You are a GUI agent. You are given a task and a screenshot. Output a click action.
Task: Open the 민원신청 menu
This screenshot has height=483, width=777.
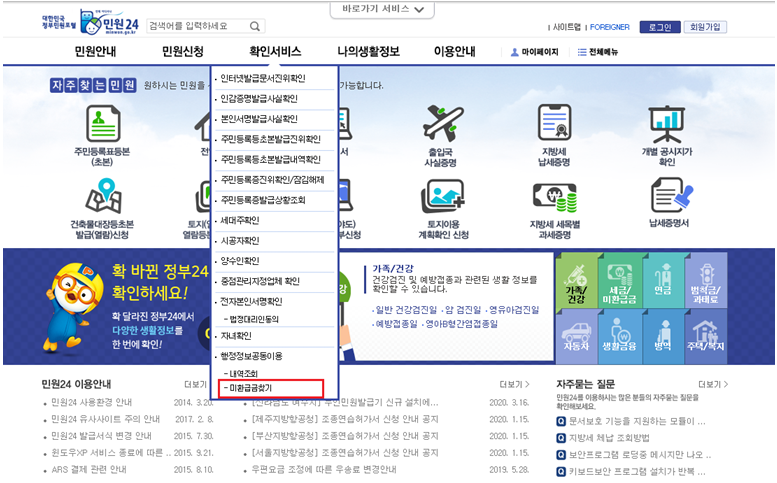183,52
